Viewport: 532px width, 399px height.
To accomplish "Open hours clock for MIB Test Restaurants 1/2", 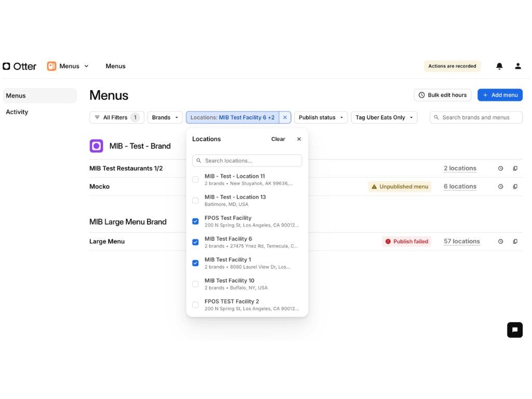I will [x=500, y=168].
